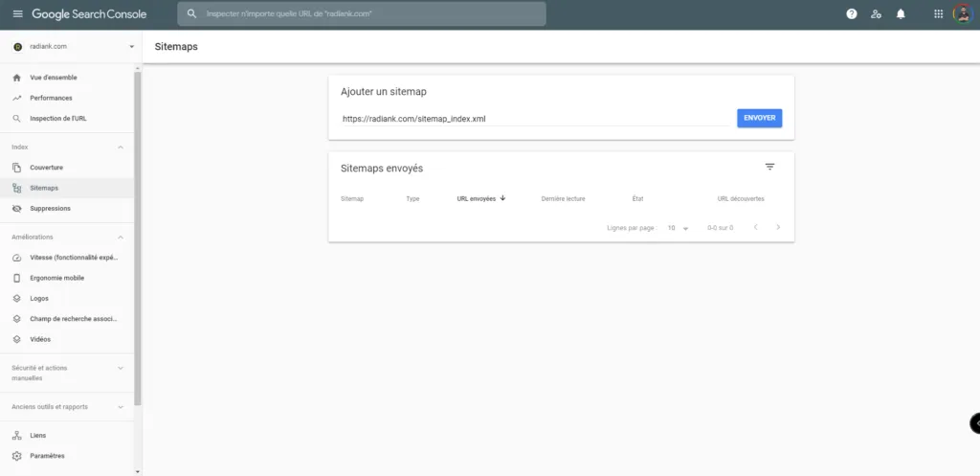The height and width of the screenshot is (476, 980).
Task: Open Vitesse (fonctionnalité expé… report
Action: [x=74, y=258]
